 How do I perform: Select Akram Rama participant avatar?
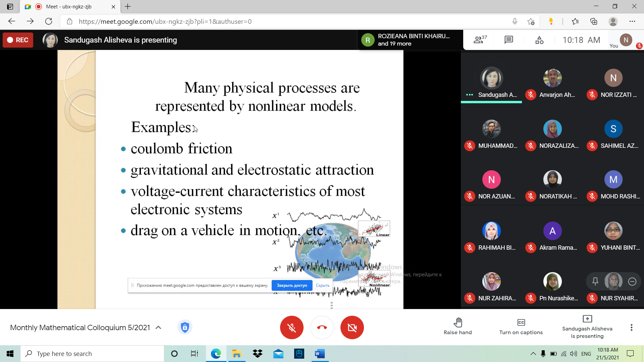552,231
